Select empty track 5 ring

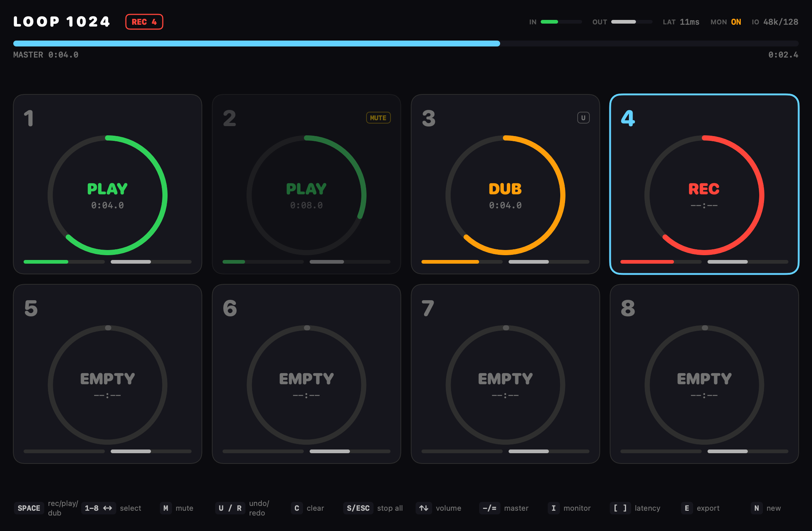[x=107, y=385]
